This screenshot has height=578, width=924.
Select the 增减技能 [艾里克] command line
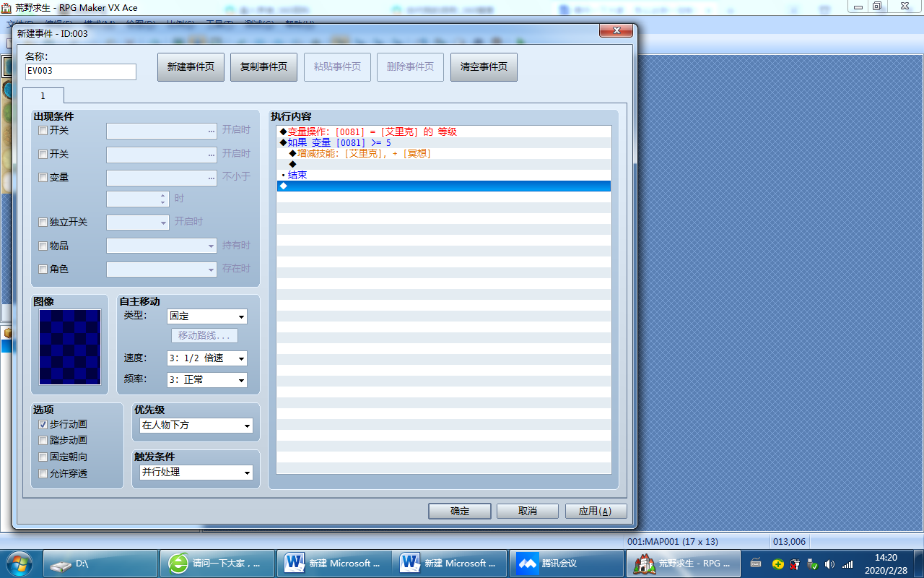click(444, 153)
